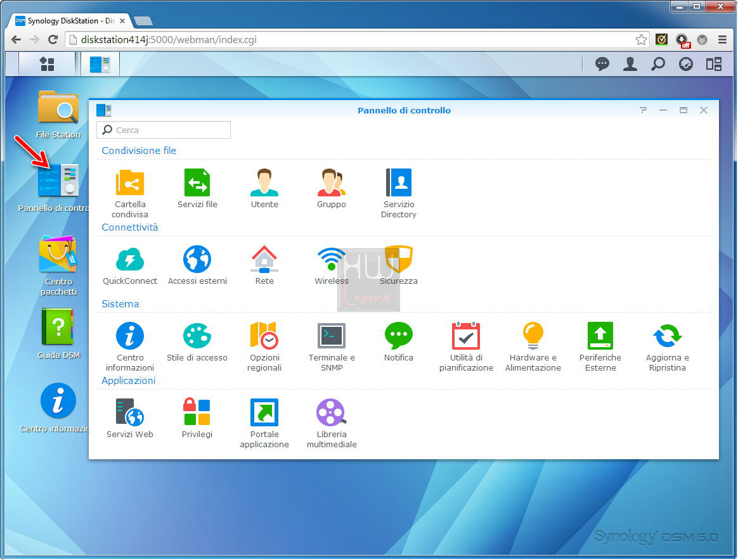Open DSM notifications speech bubble
The width and height of the screenshot is (738, 560).
click(602, 64)
